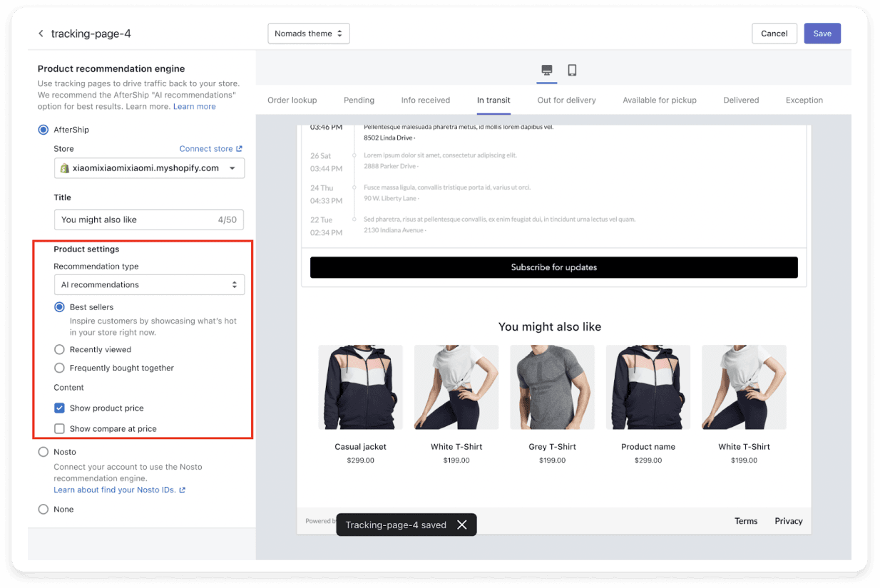880x588 pixels.
Task: Open the store dropdown showing xiaomixiaomixiaomi.myshopify.com
Action: 232,168
